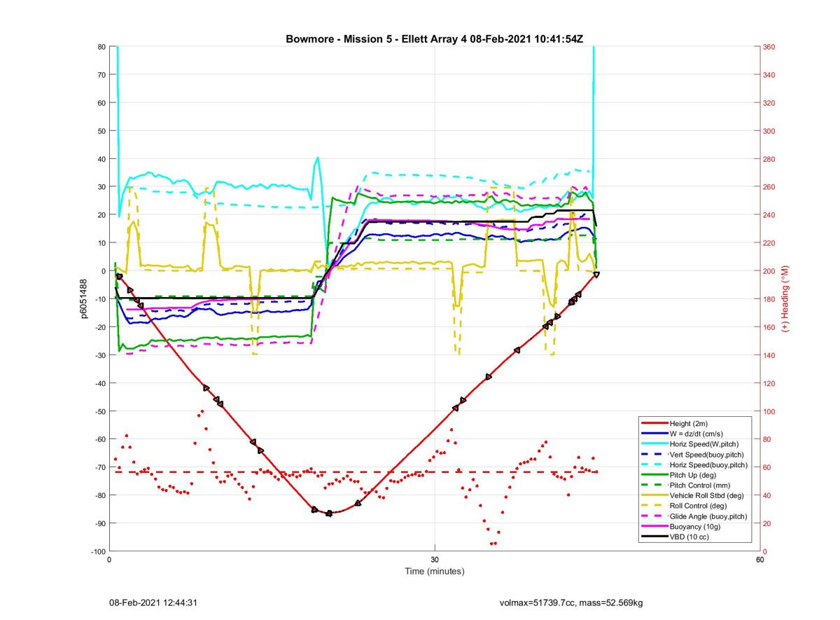The image size is (840, 620).
Task: Click the final triangle marker ending the red height curve
Action: 596,275
